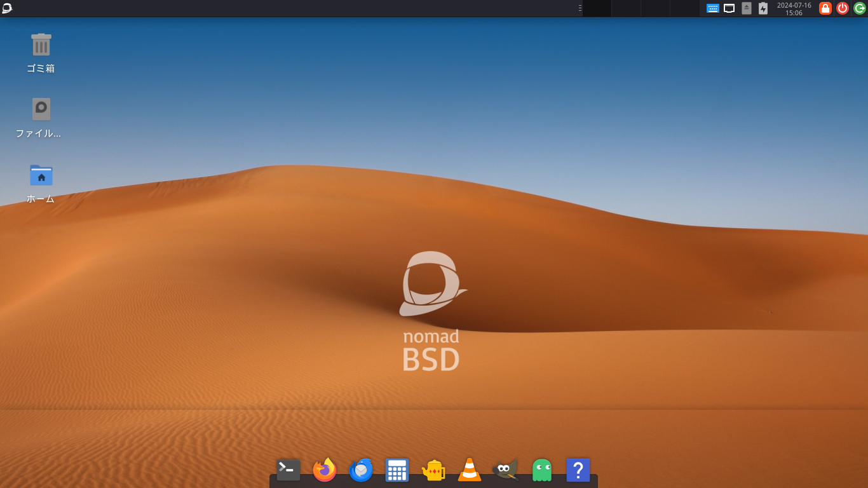Launch Firefox from the dock
Viewport: 868px width, 488px height.
323,470
